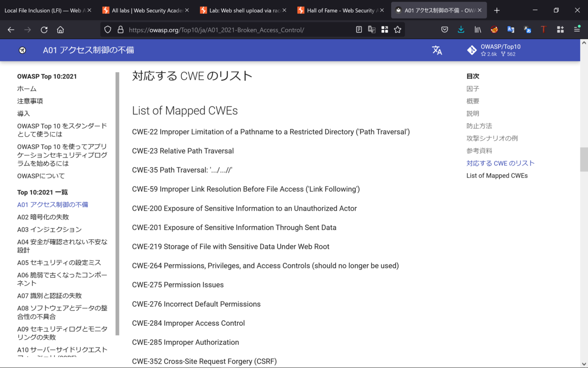Reload the current page

pos(44,29)
